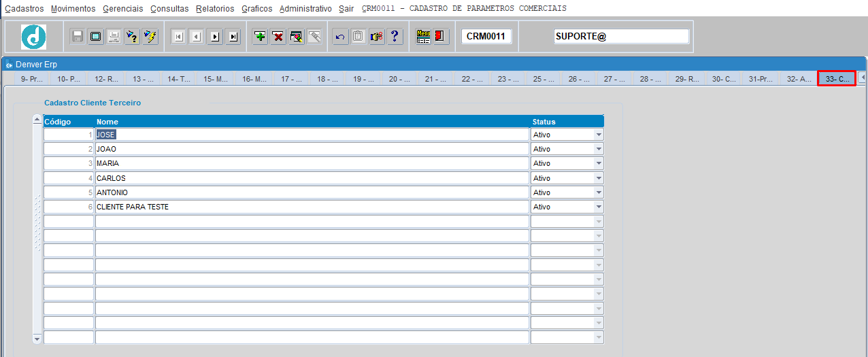Click the clear record icon

click(297, 37)
